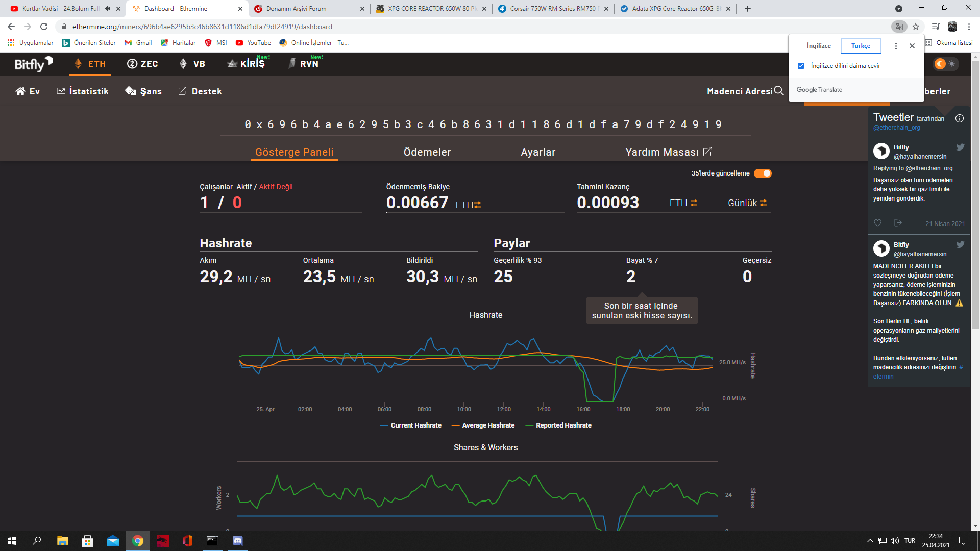This screenshot has height=551, width=980.
Task: Toggle the 35'lerde güncelleme auto-refresh switch
Action: (x=763, y=173)
